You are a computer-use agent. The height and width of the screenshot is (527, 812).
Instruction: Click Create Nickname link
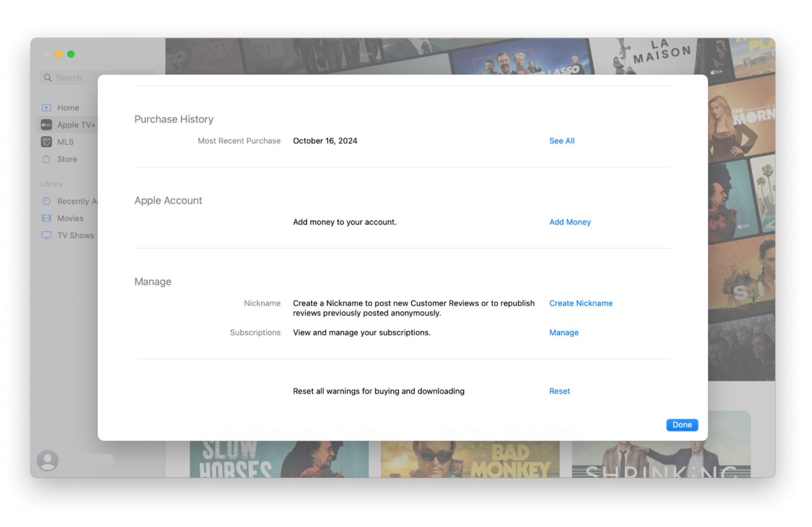[581, 304]
